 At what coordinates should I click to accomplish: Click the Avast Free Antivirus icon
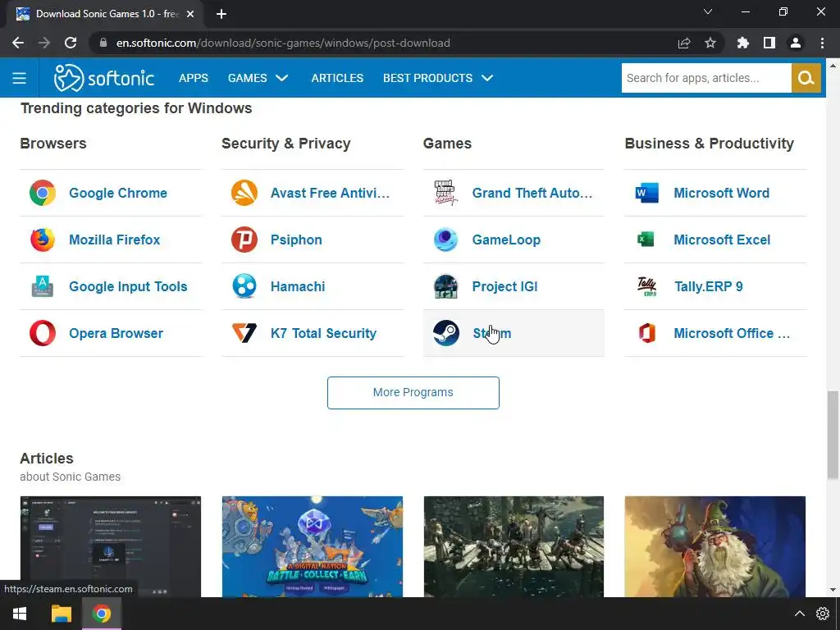coord(244,193)
